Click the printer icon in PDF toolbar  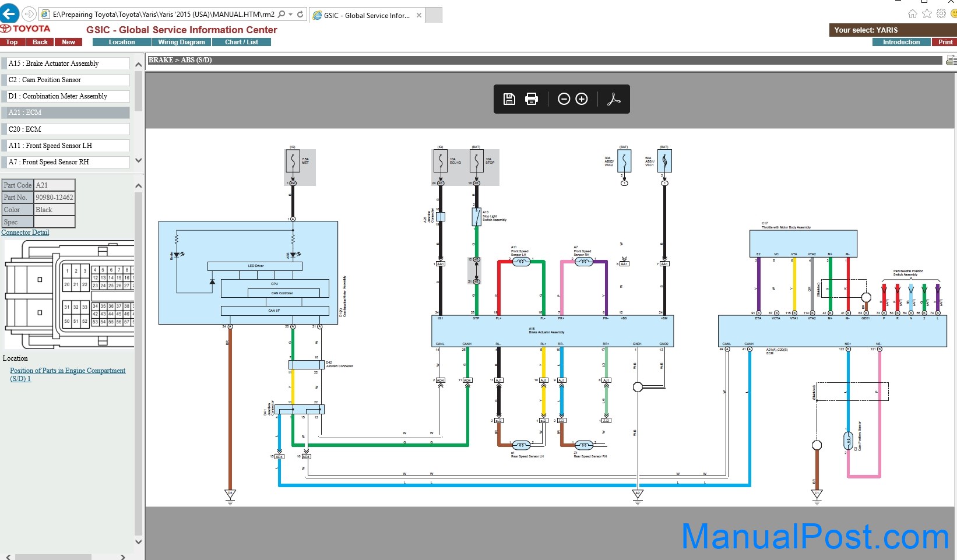[x=531, y=99]
